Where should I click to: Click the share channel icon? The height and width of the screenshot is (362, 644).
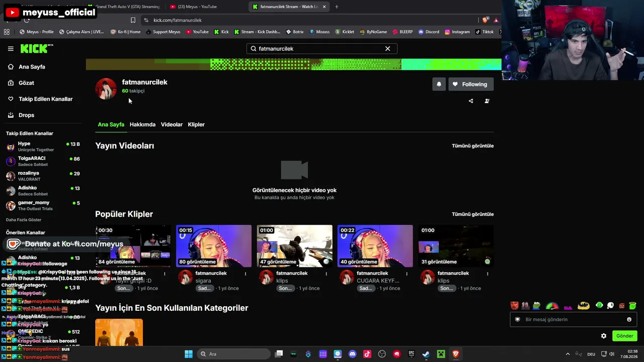tap(471, 101)
